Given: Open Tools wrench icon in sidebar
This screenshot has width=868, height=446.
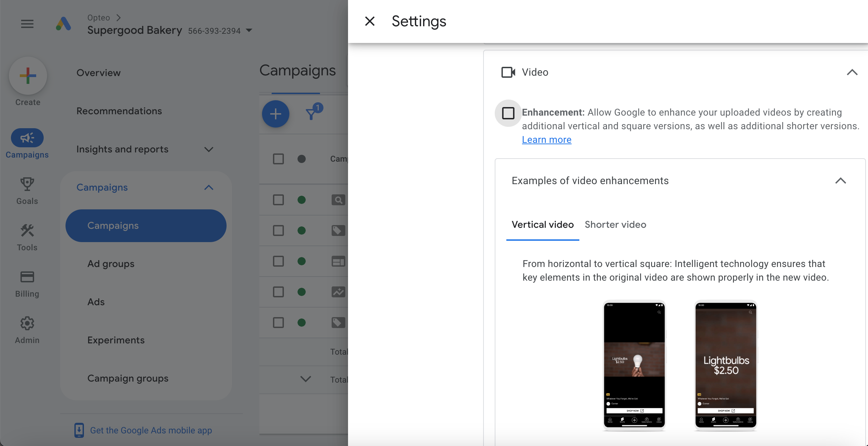Looking at the screenshot, I should pyautogui.click(x=27, y=231).
